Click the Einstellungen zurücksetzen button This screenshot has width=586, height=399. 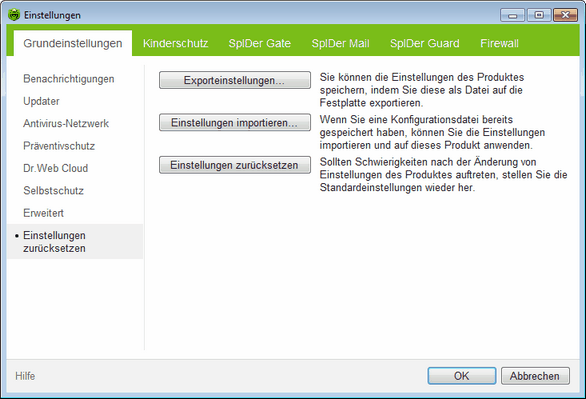235,165
